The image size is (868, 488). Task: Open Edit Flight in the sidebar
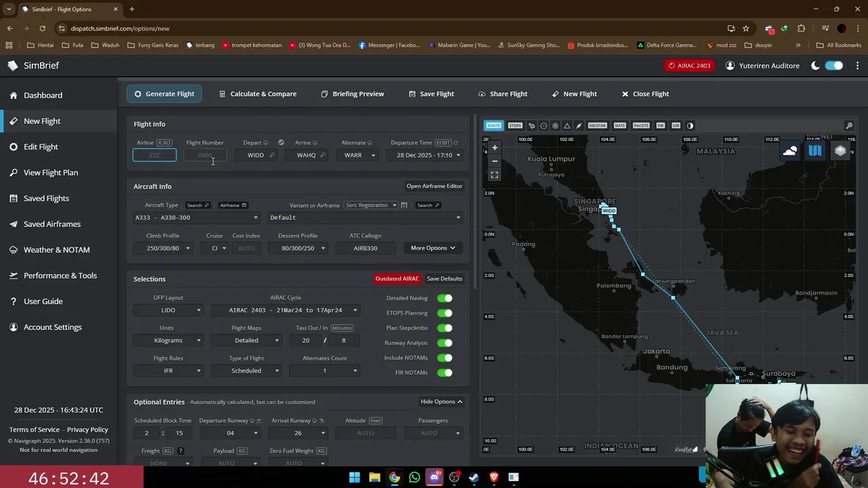41,147
